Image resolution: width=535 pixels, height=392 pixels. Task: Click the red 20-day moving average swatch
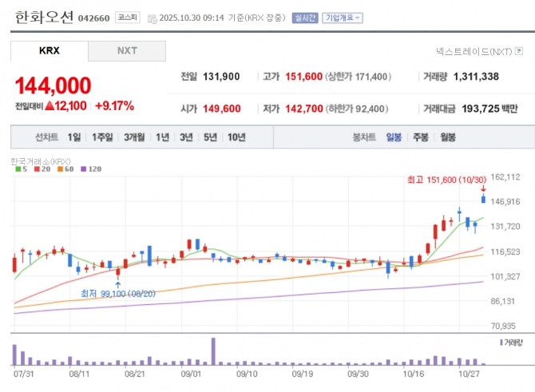tap(37, 169)
